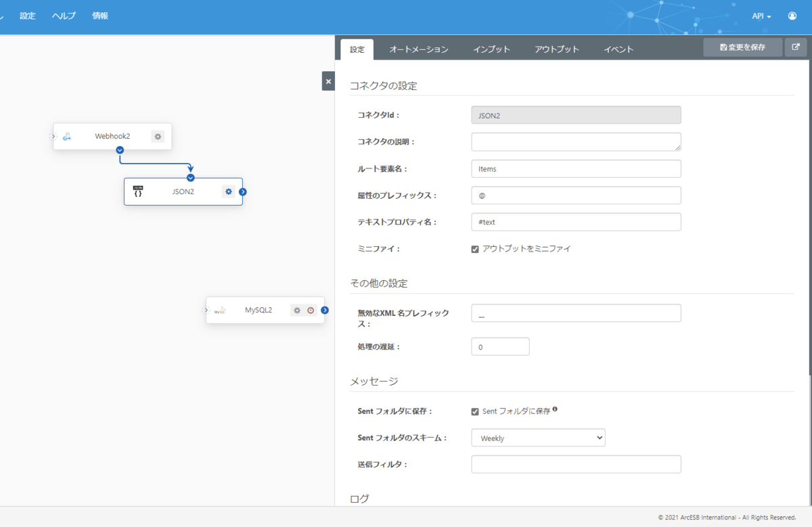Switch to the インプット tab
This screenshot has height=527, width=812.
pos(491,49)
